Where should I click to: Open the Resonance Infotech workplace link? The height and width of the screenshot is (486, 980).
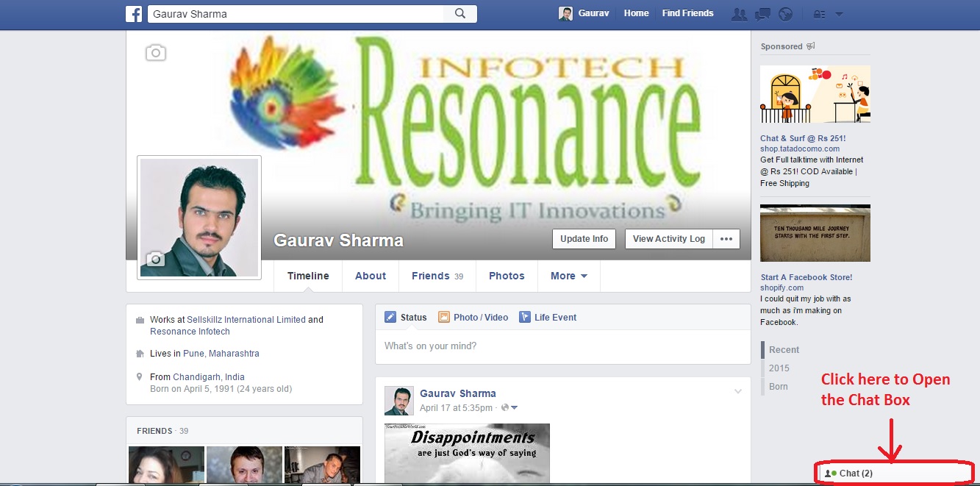point(190,332)
